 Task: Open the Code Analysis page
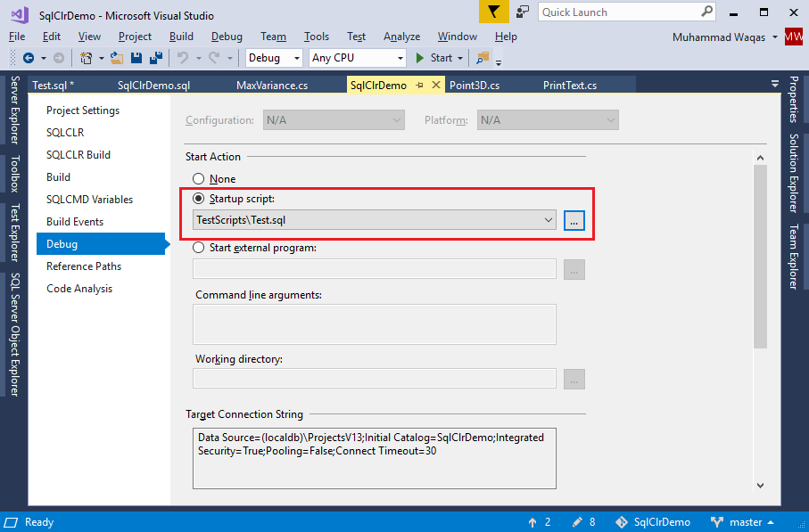79,289
